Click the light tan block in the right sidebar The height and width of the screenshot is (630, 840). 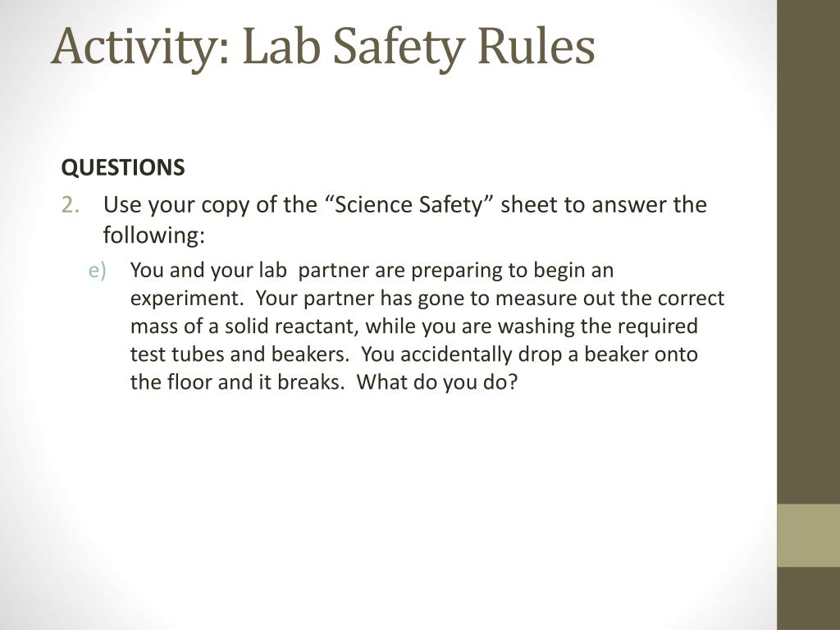point(808,535)
